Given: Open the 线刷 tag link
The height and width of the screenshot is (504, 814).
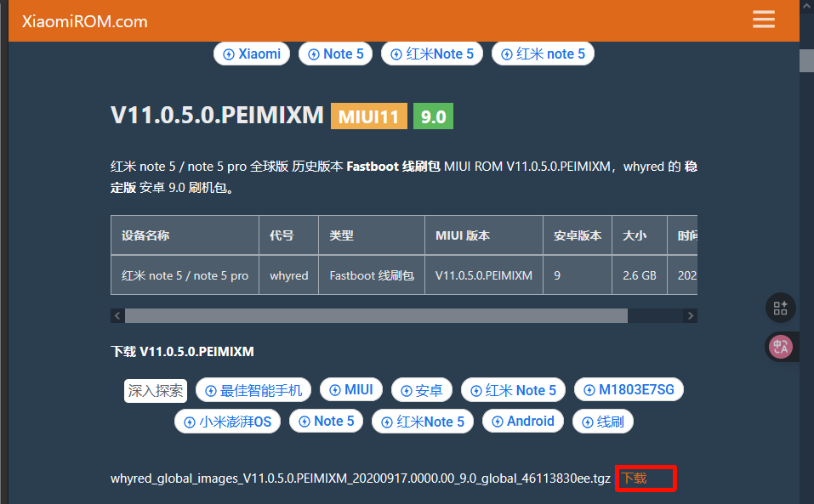Looking at the screenshot, I should (602, 422).
